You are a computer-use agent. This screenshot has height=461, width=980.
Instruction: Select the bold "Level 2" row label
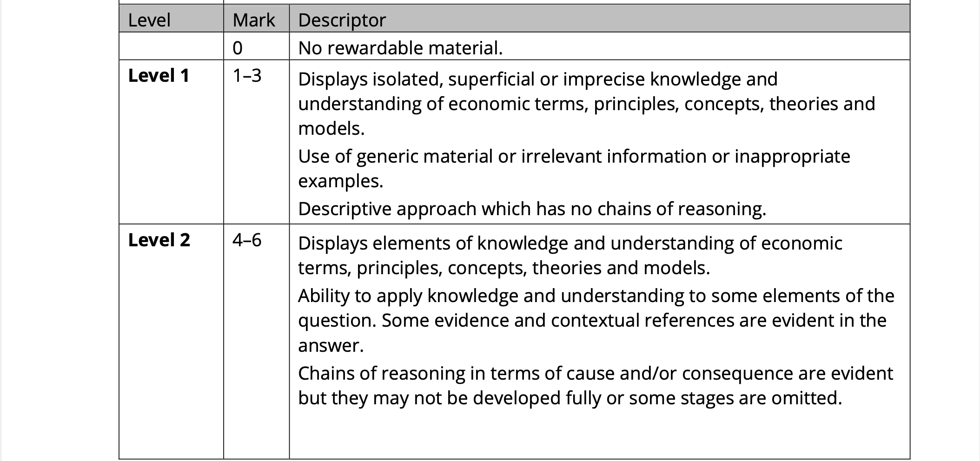159,240
